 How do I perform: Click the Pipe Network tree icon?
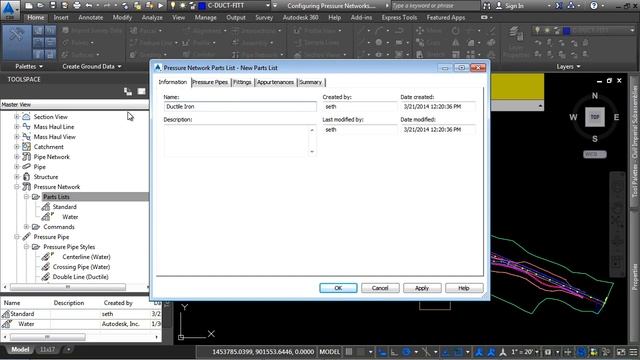[x=27, y=157]
